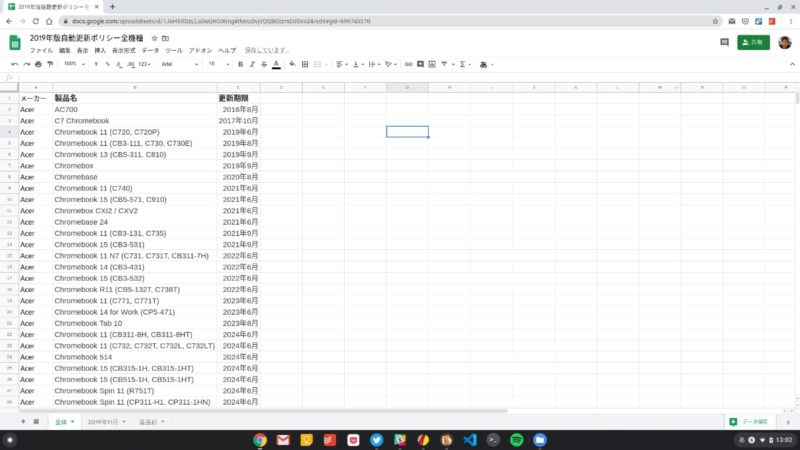Click the fill color paint bucket icon
800x450 pixels.
(x=292, y=64)
